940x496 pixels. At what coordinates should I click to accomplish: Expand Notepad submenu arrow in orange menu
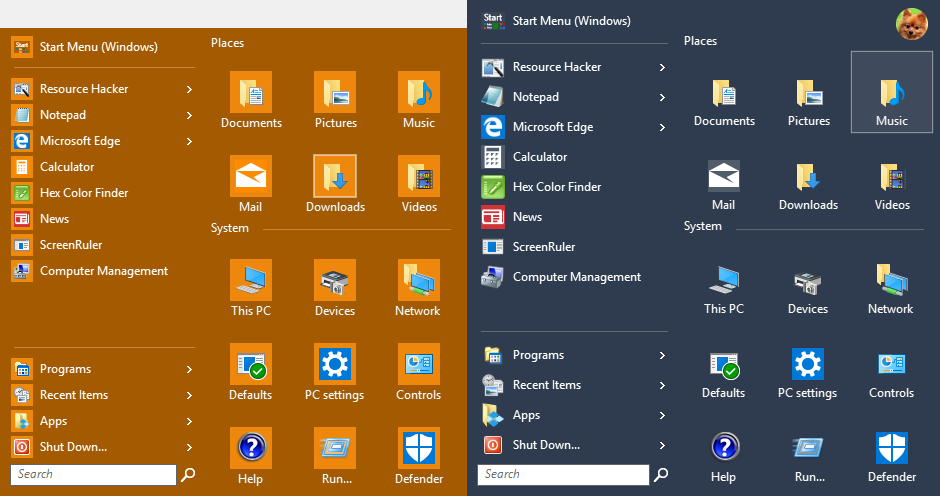click(189, 115)
